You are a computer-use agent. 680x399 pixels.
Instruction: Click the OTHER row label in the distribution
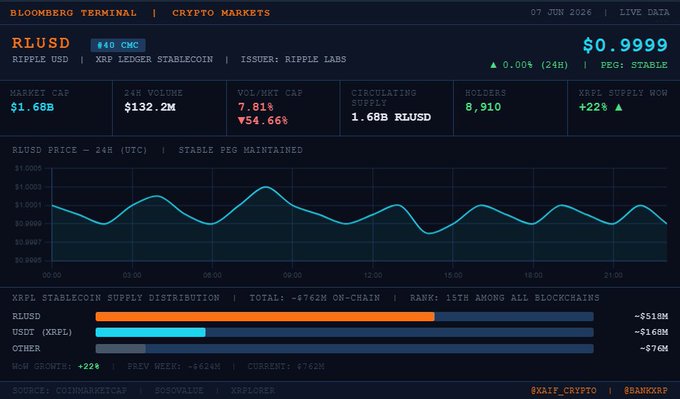tap(26, 348)
